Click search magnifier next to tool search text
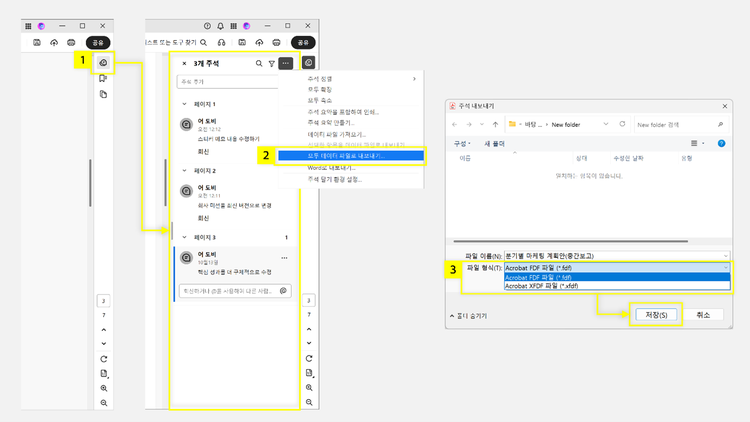The height and width of the screenshot is (422, 750). coord(204,43)
